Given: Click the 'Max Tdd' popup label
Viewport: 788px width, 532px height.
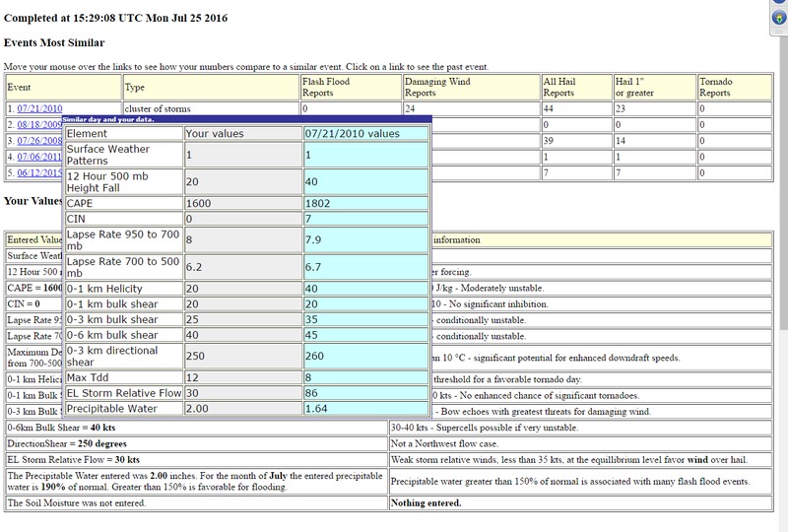Looking at the screenshot, I should click(x=124, y=377).
